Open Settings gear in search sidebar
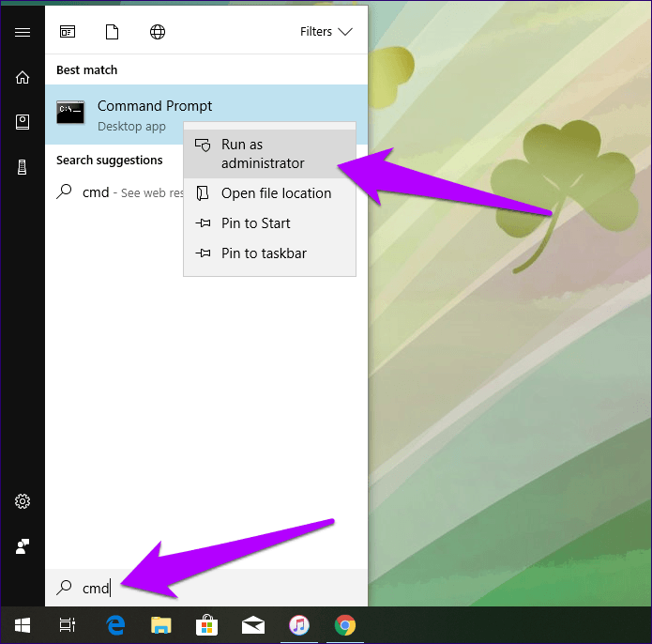 click(x=23, y=501)
